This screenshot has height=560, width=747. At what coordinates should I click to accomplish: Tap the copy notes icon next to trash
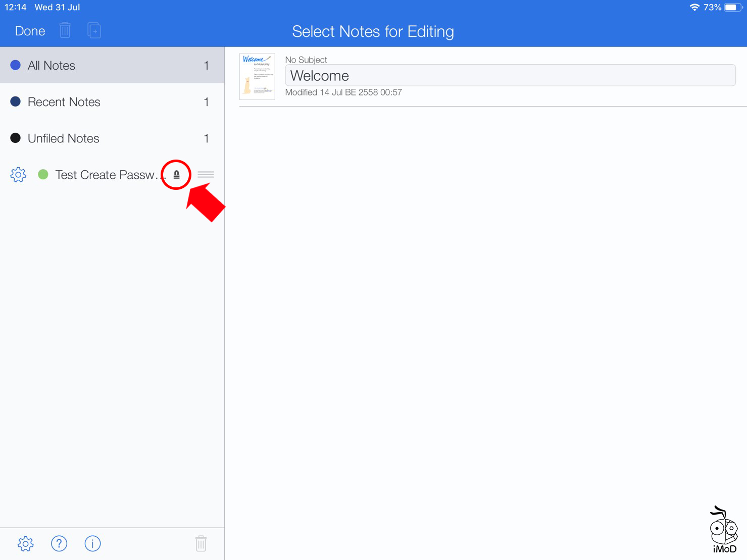(94, 30)
